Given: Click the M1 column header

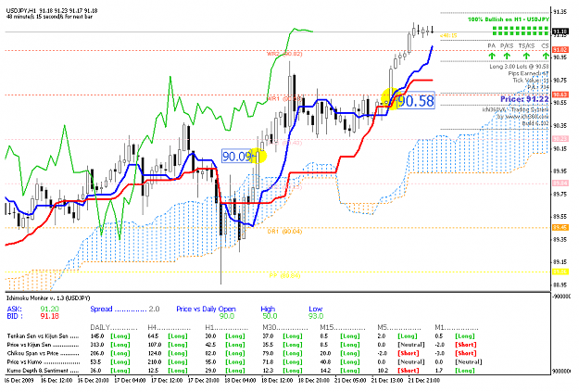Looking at the screenshot, I should (457, 328).
